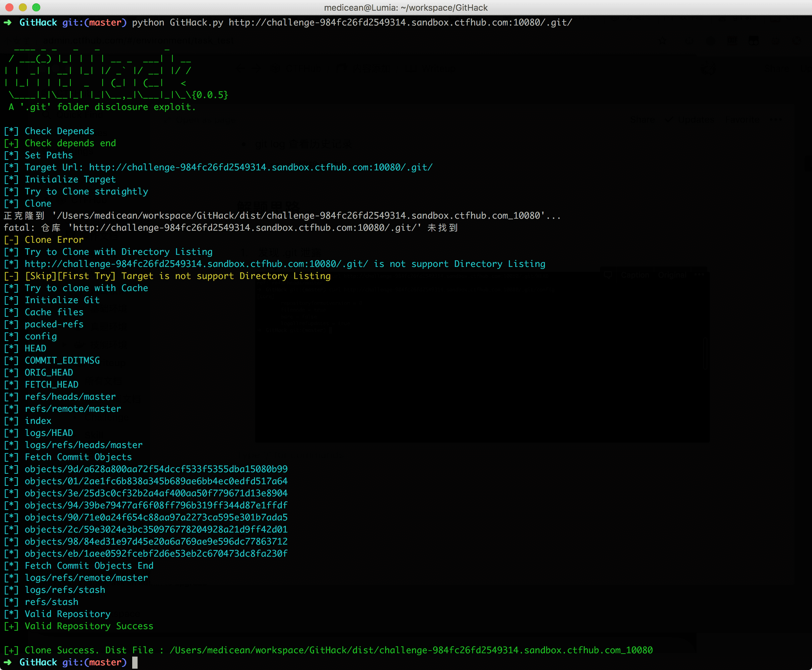The width and height of the screenshot is (812, 670).
Task: Click the Dist File path in the Clone Success line
Action: click(x=411, y=650)
